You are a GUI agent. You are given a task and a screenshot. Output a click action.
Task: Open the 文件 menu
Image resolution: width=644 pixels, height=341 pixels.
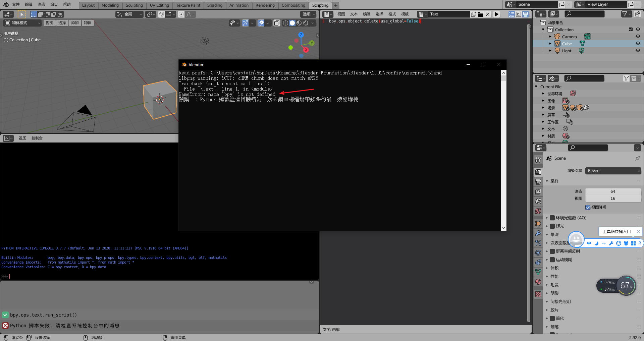point(16,4)
